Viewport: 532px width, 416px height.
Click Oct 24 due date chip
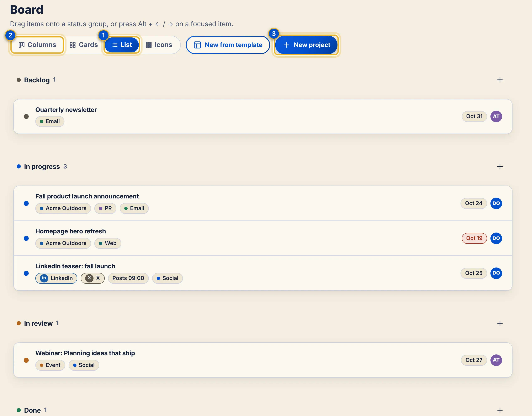pyautogui.click(x=474, y=203)
